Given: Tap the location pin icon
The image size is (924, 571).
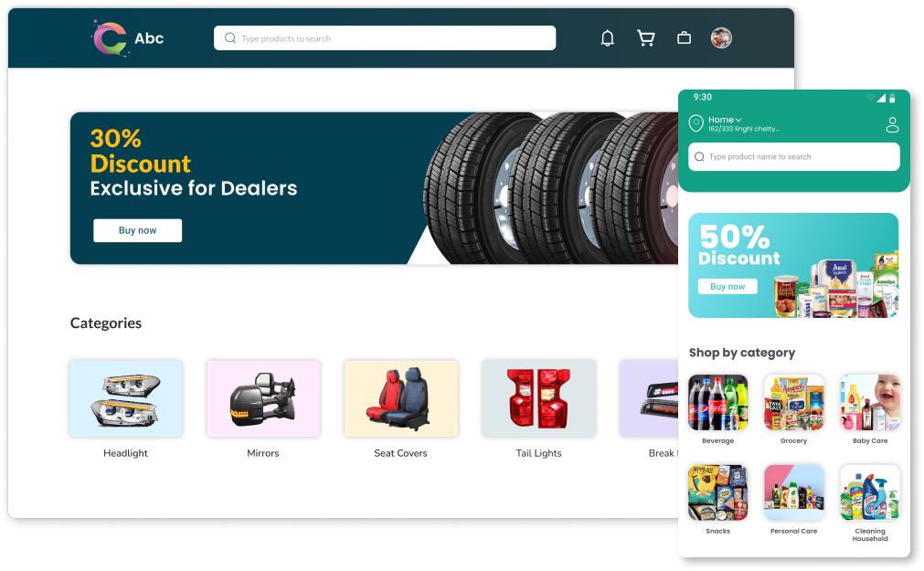Looking at the screenshot, I should [x=696, y=123].
